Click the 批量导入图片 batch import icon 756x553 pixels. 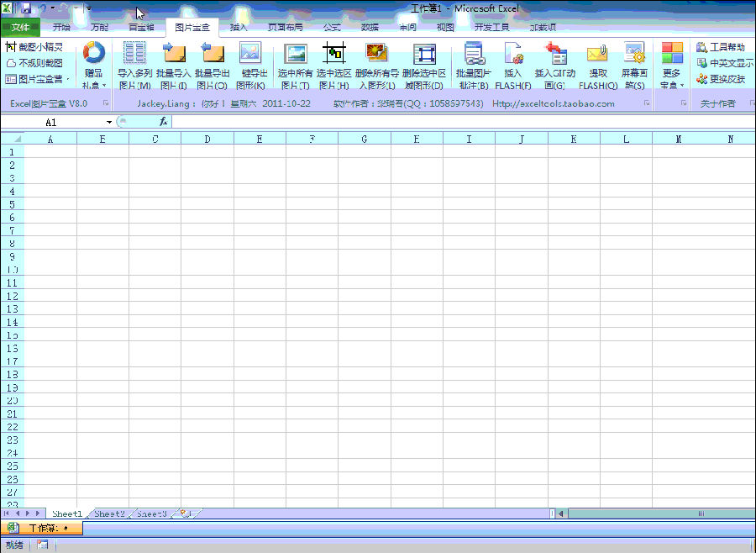point(173,55)
